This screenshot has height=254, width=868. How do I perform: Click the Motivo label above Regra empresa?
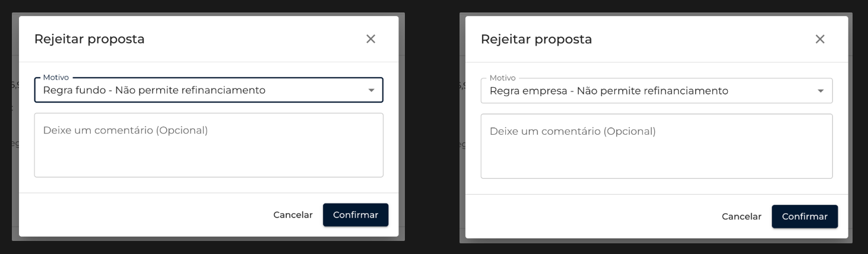click(502, 78)
